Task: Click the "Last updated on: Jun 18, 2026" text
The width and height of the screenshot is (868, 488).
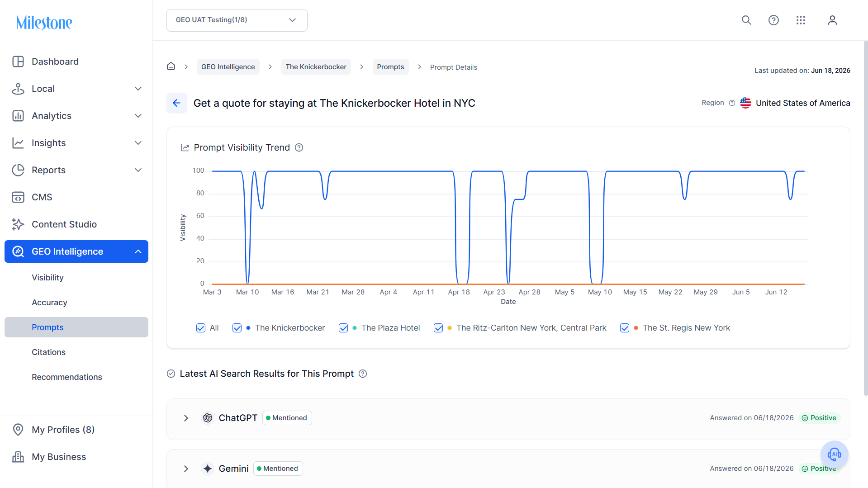Action: coord(802,71)
